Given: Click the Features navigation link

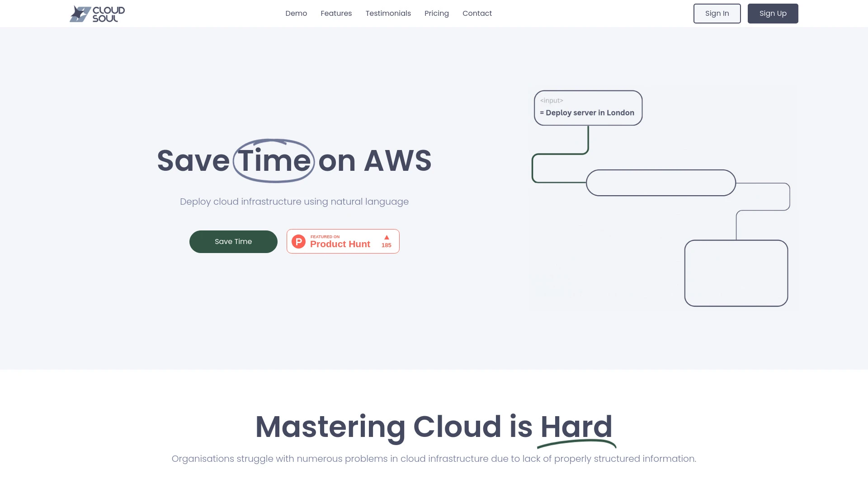Looking at the screenshot, I should coord(336,13).
